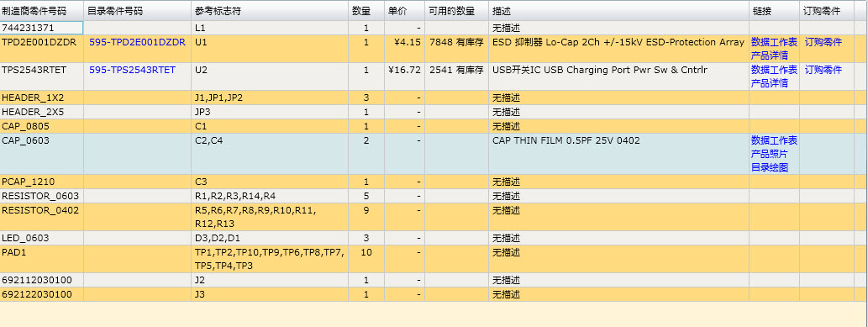
Task: Click the 订购零件 column header
Action: click(x=827, y=11)
